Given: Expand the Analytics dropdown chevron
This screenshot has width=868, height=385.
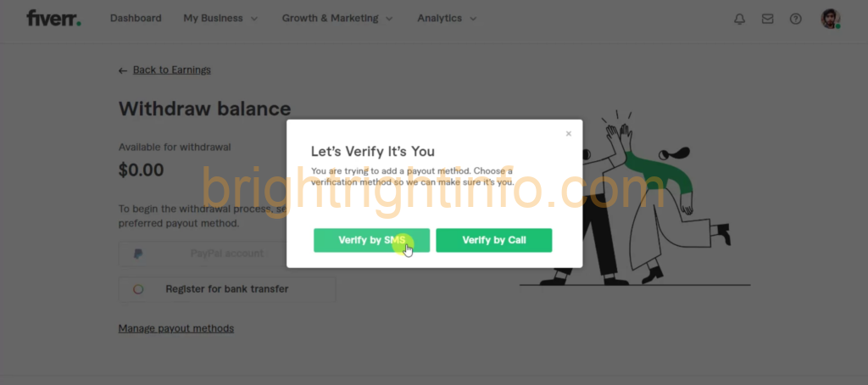Looking at the screenshot, I should 473,19.
